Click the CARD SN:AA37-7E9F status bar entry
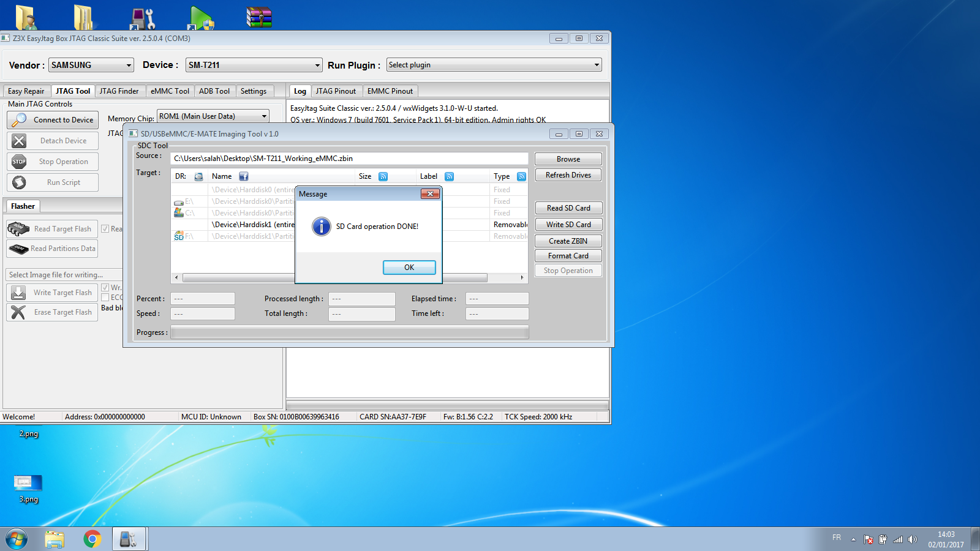Viewport: 980px width, 551px height. tap(393, 417)
